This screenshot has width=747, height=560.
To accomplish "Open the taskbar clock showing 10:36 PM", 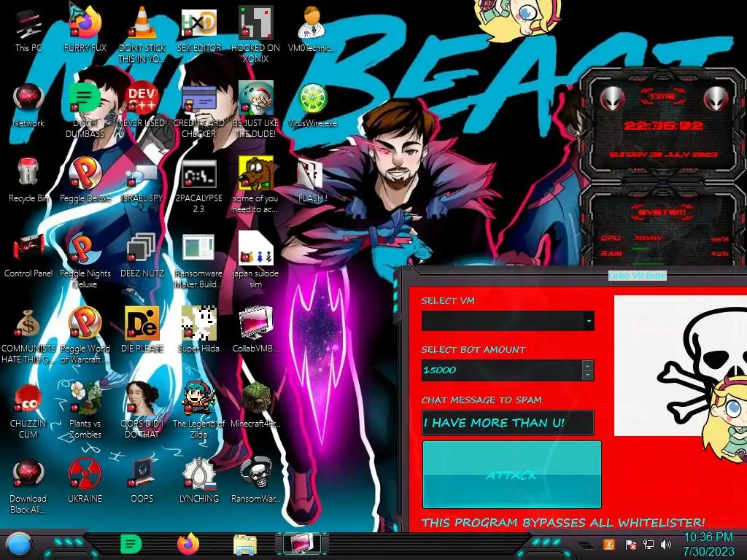I will [708, 544].
